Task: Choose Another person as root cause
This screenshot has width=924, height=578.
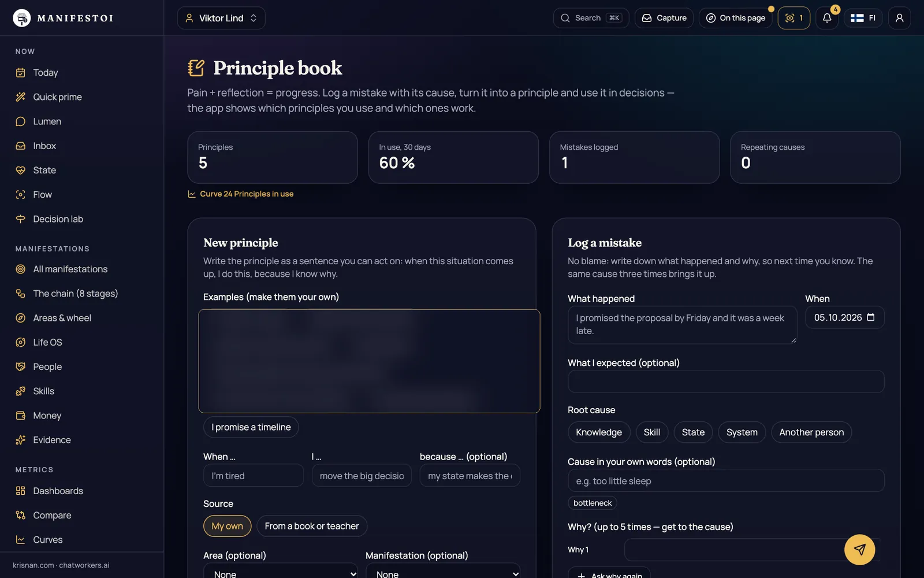Action: coord(811,432)
